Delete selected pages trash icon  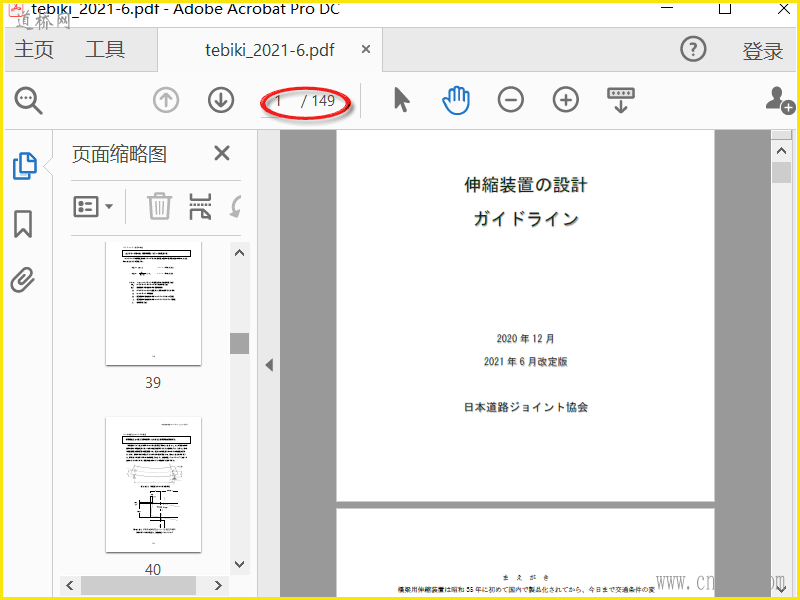click(159, 206)
